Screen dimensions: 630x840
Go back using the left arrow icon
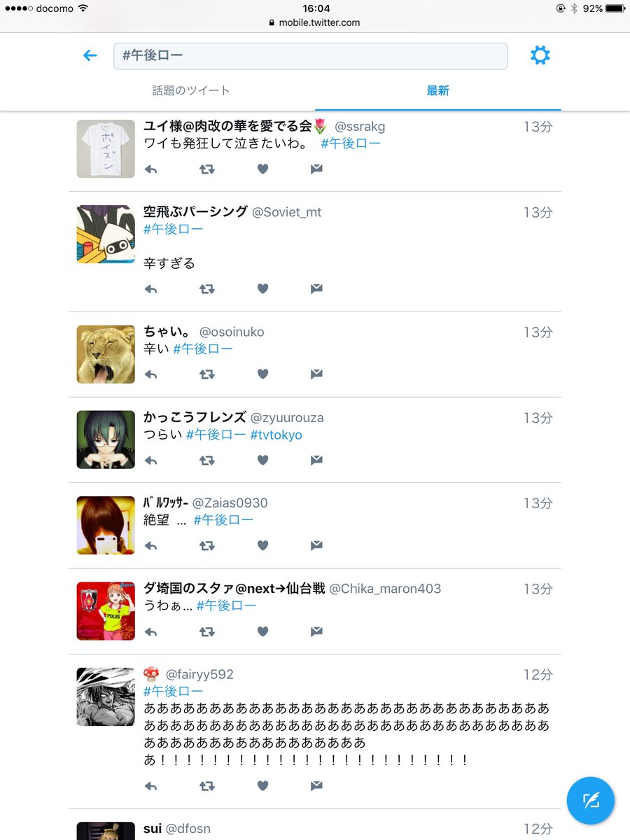point(90,55)
